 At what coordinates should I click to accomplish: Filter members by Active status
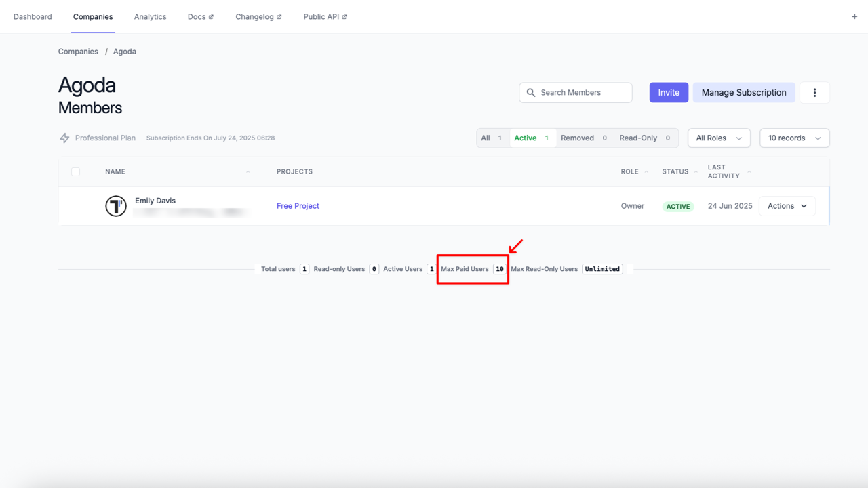click(x=532, y=138)
